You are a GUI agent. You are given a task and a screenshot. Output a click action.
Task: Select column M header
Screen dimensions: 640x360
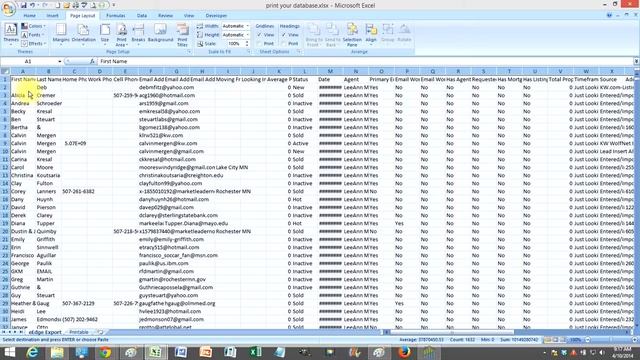[x=330, y=71]
